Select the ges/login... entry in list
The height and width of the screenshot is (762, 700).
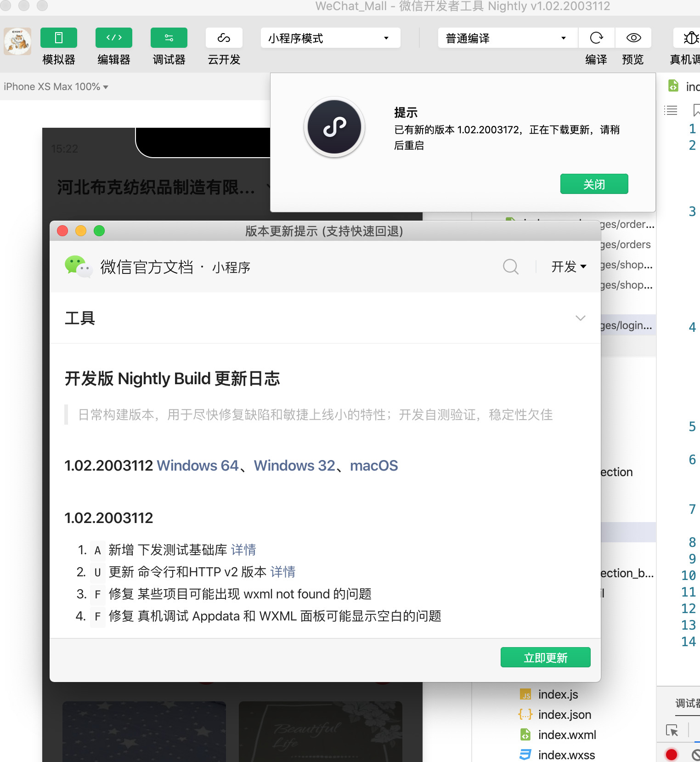click(x=627, y=325)
